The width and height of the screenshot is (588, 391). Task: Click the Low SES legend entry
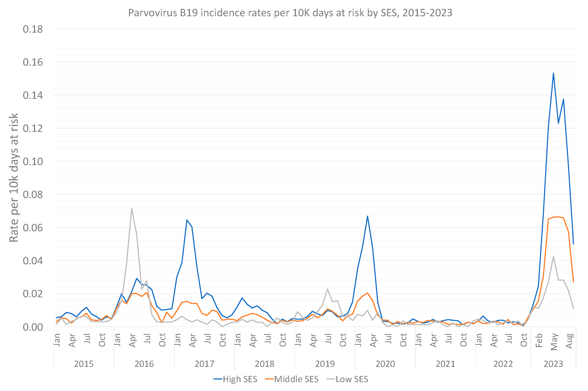pyautogui.click(x=352, y=379)
